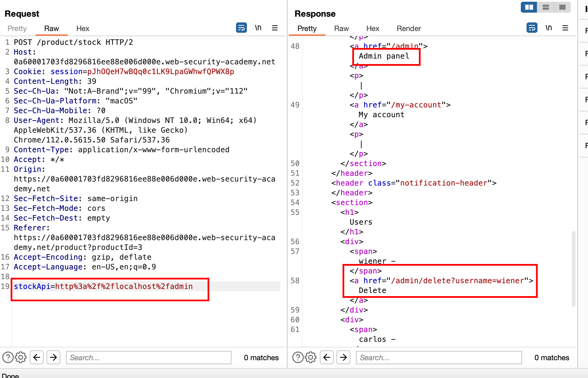The width and height of the screenshot is (588, 378).
Task: Switch to top-bottom layout icon
Action: coord(546,7)
